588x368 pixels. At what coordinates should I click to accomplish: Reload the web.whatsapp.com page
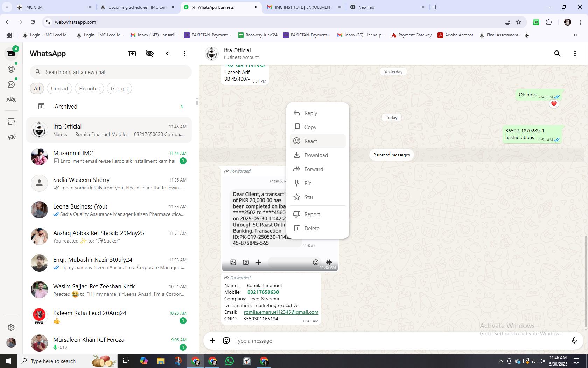[33, 22]
